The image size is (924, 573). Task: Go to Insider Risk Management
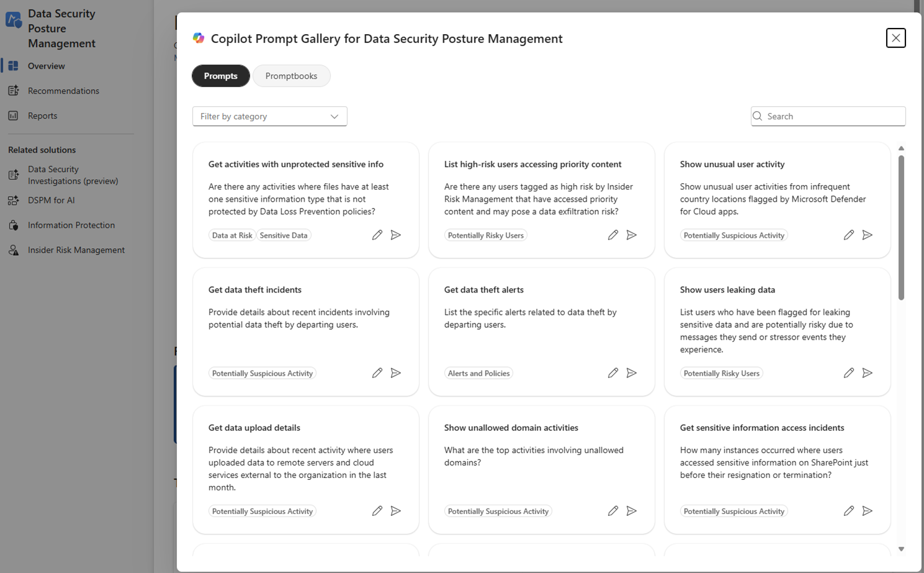click(x=76, y=250)
